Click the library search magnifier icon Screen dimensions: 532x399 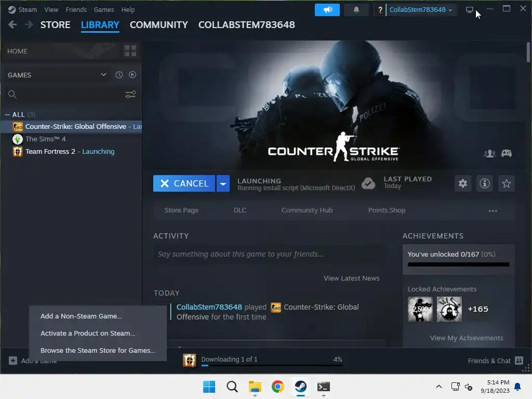(12, 95)
